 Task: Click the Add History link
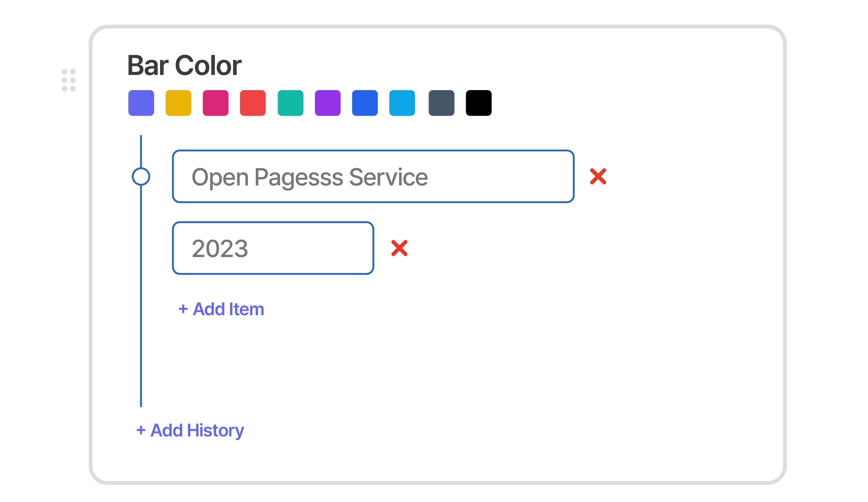point(190,430)
